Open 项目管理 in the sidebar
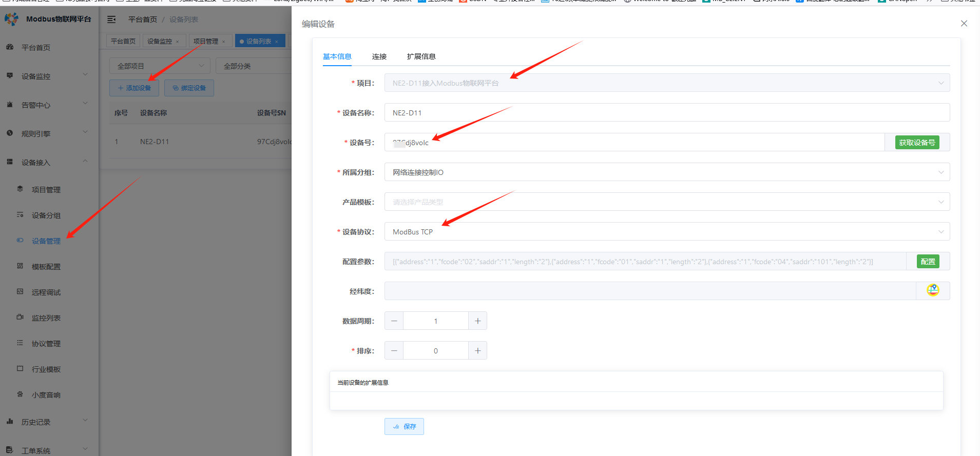This screenshot has height=456, width=980. (46, 190)
